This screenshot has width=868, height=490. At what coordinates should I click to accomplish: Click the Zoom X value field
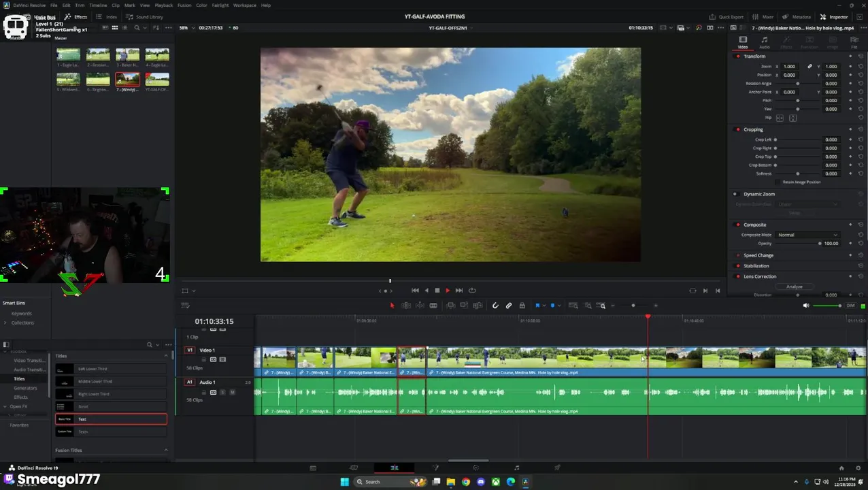click(x=789, y=67)
